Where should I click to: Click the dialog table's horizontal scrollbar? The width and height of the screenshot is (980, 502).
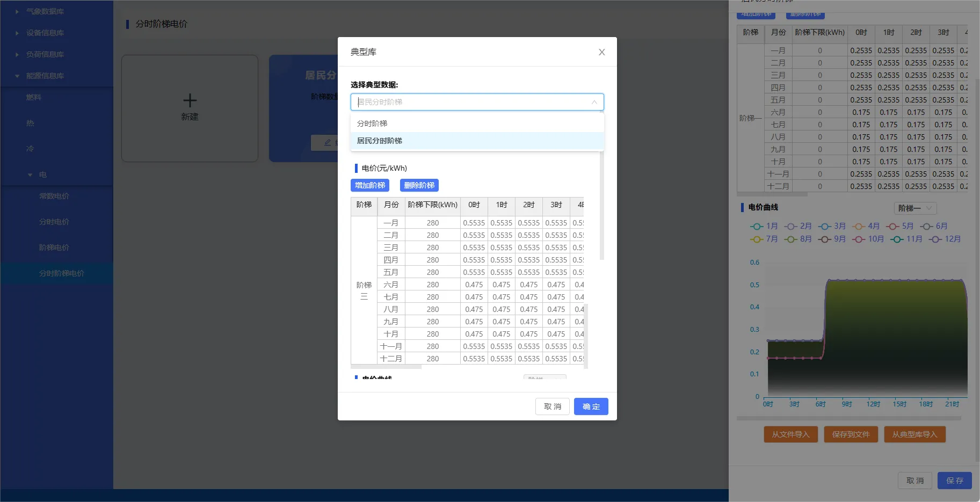click(x=386, y=367)
